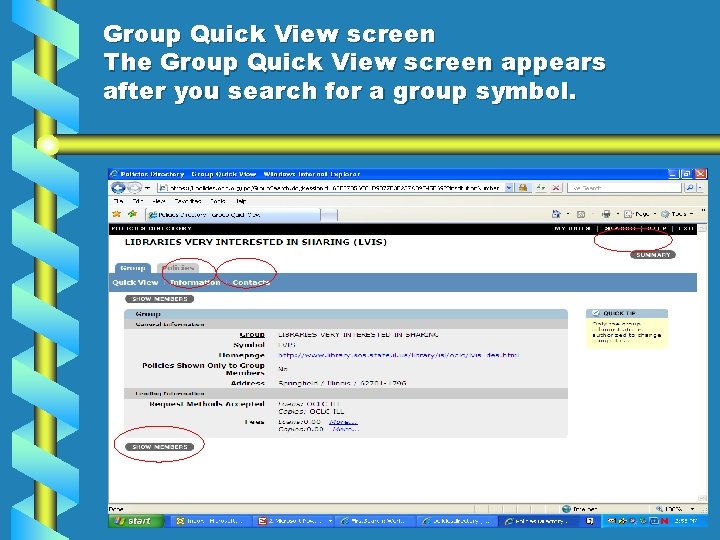This screenshot has height=540, width=720.
Task: Open the Tools gear command bar menu
Action: pyautogui.click(x=677, y=214)
